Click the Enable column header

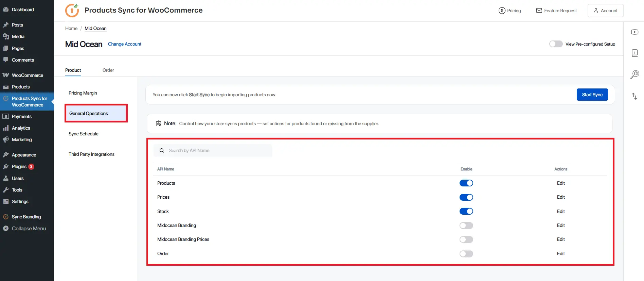point(466,169)
